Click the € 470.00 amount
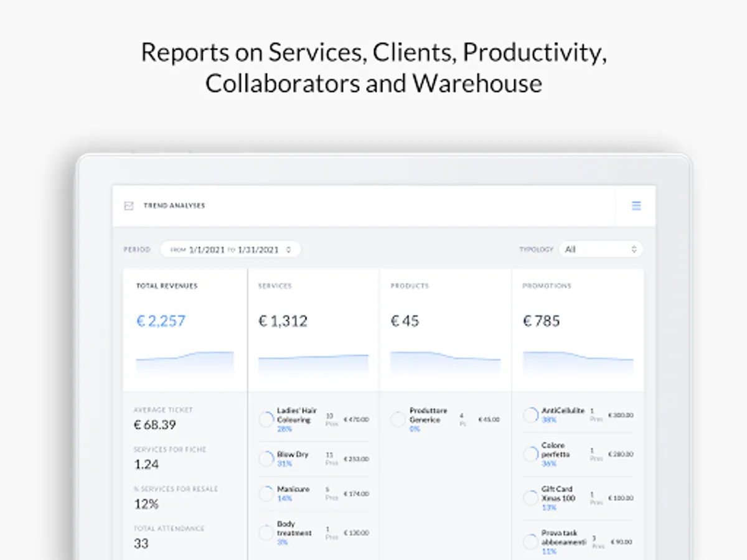This screenshot has height=560, width=747. tap(356, 420)
